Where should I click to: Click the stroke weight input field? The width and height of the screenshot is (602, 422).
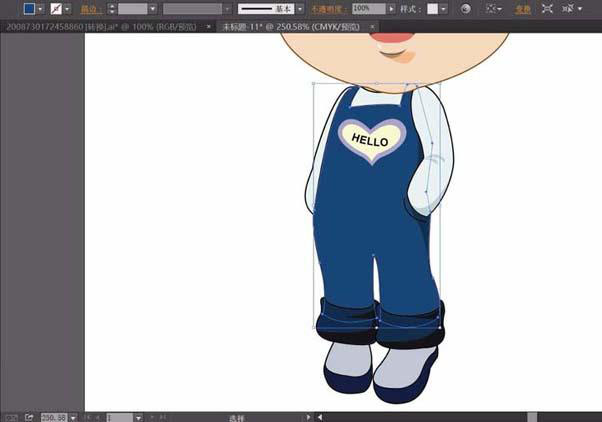[132, 9]
